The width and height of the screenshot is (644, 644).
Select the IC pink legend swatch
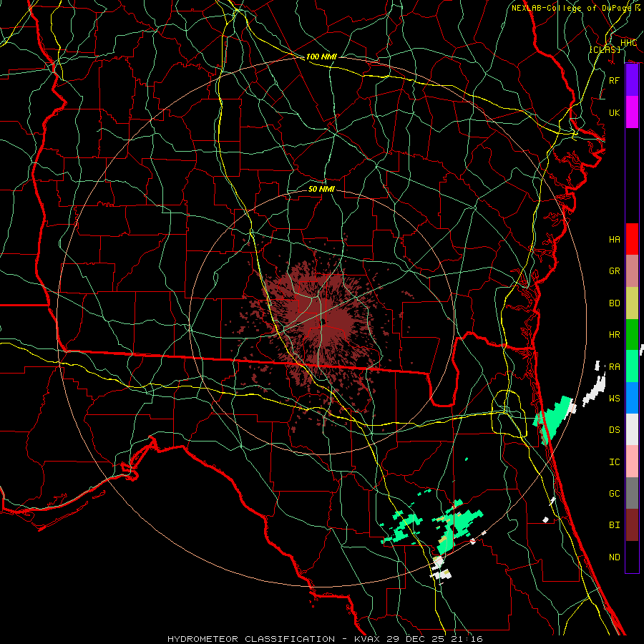pos(632,462)
